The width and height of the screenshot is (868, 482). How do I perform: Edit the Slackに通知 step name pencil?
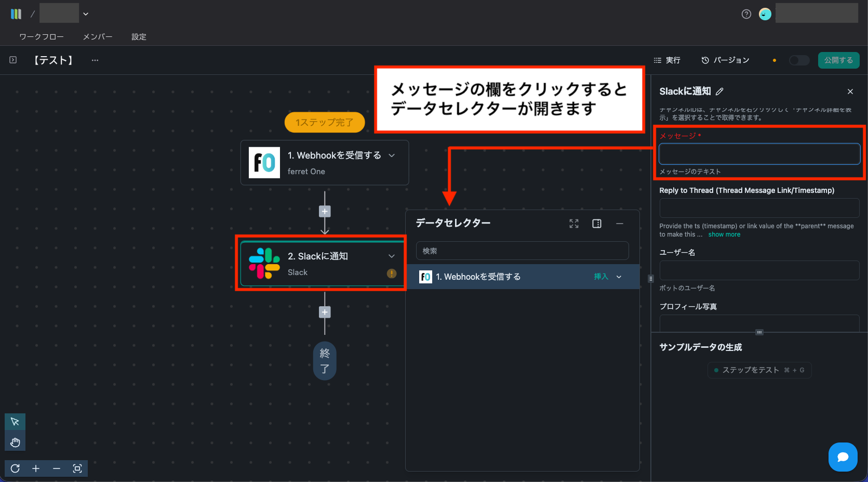[x=719, y=92]
